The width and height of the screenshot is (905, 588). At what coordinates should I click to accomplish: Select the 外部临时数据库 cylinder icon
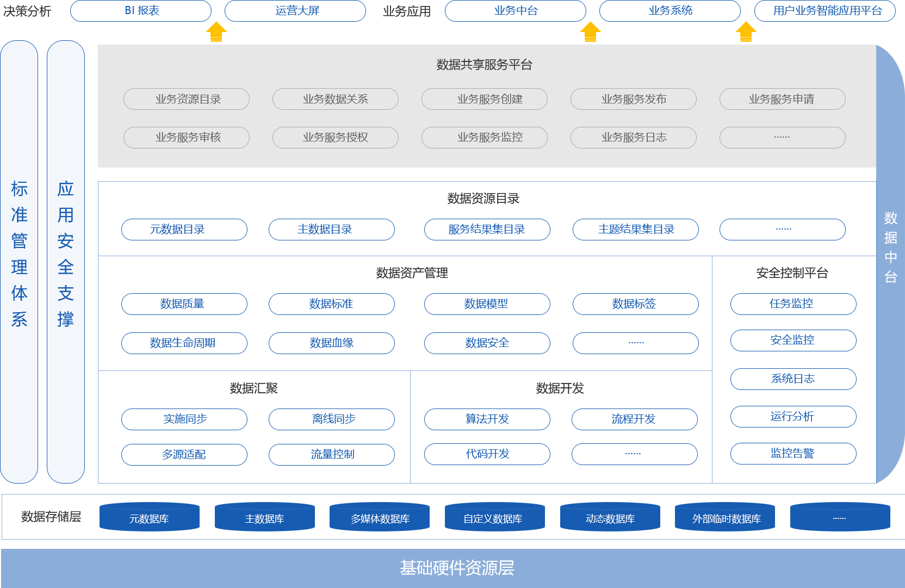[725, 517]
